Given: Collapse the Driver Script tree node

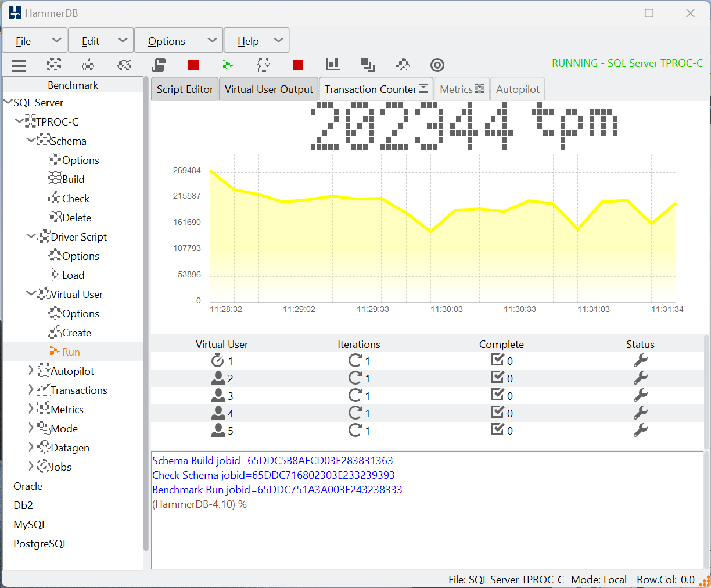Looking at the screenshot, I should click(31, 236).
